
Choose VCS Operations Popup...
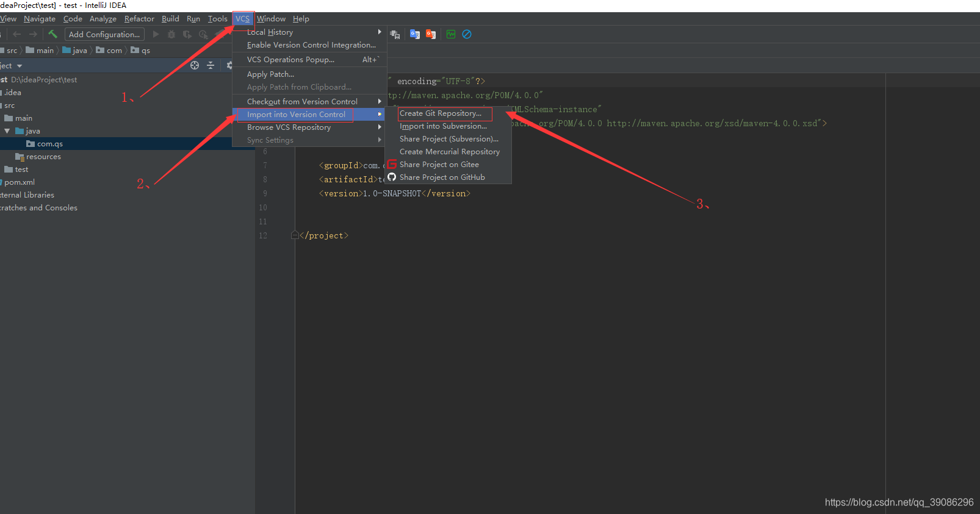point(309,60)
